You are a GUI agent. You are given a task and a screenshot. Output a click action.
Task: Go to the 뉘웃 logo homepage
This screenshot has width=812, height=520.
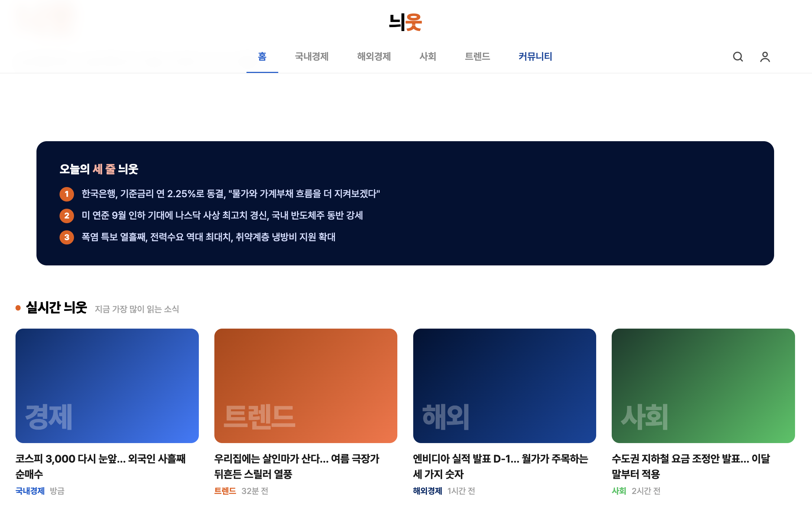[x=406, y=22]
